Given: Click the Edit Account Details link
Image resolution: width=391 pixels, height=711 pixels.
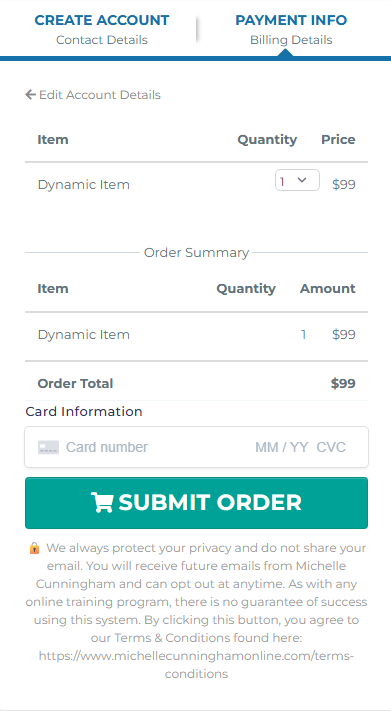Looking at the screenshot, I should (93, 95).
